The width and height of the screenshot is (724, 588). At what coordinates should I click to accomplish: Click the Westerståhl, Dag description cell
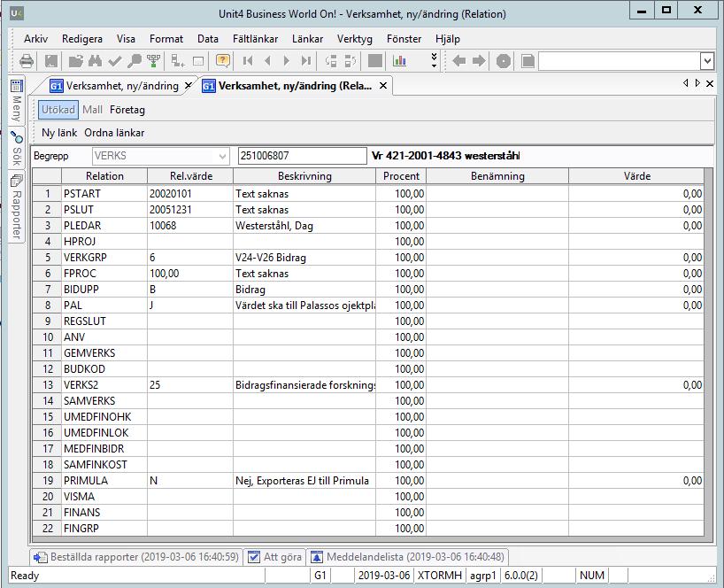pyautogui.click(x=304, y=226)
